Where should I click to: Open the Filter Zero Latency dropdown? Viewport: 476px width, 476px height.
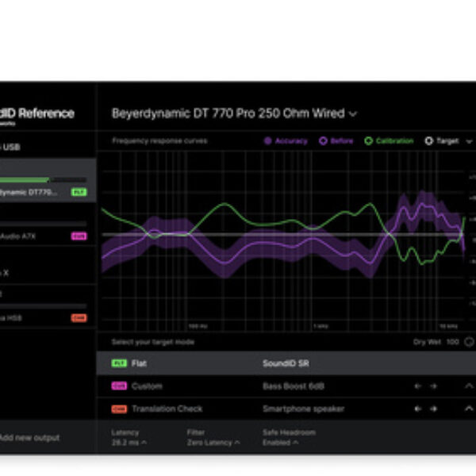[213, 437]
